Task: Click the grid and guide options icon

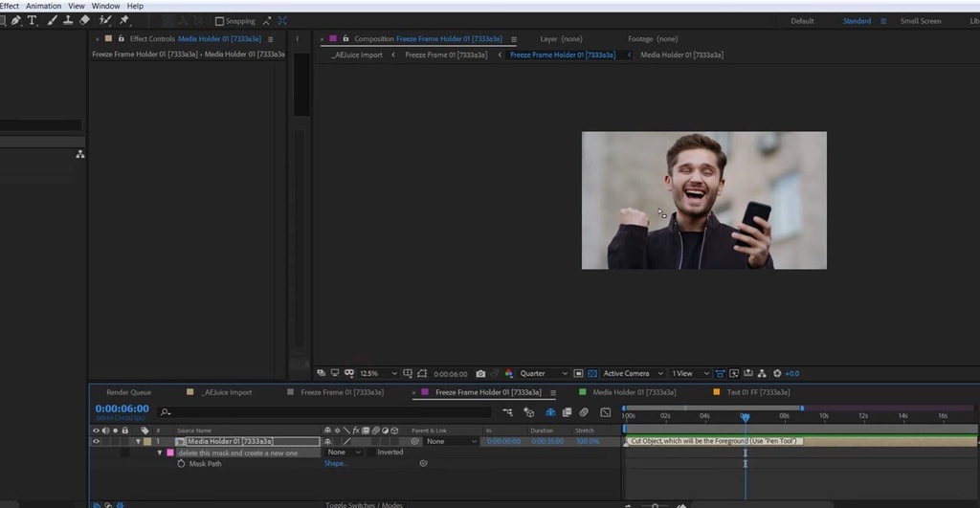Action: point(408,373)
